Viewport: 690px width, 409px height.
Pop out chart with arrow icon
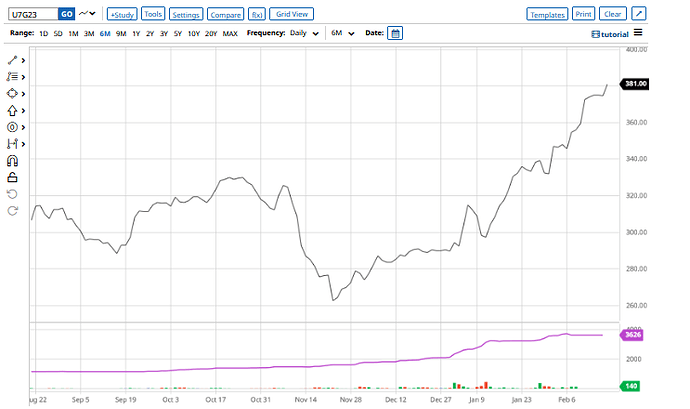coord(639,14)
